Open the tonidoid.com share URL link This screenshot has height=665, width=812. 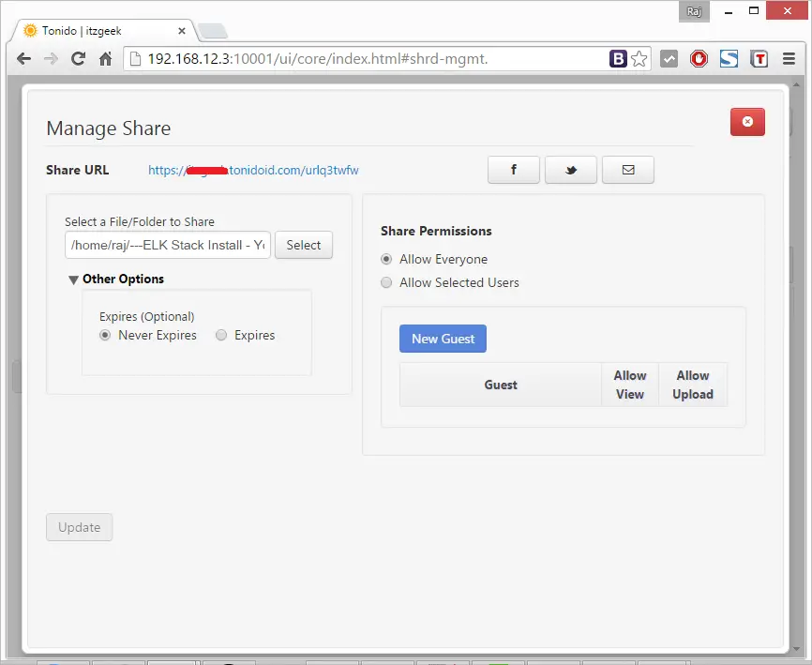point(253,170)
